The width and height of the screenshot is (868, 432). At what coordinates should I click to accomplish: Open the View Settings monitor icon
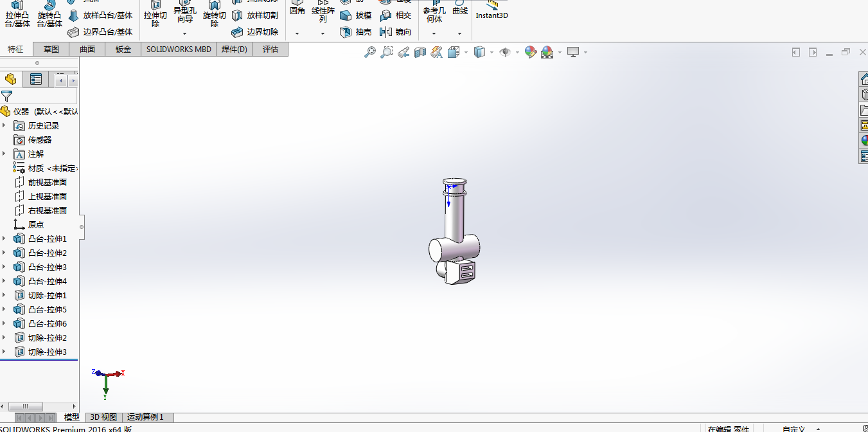tap(573, 52)
